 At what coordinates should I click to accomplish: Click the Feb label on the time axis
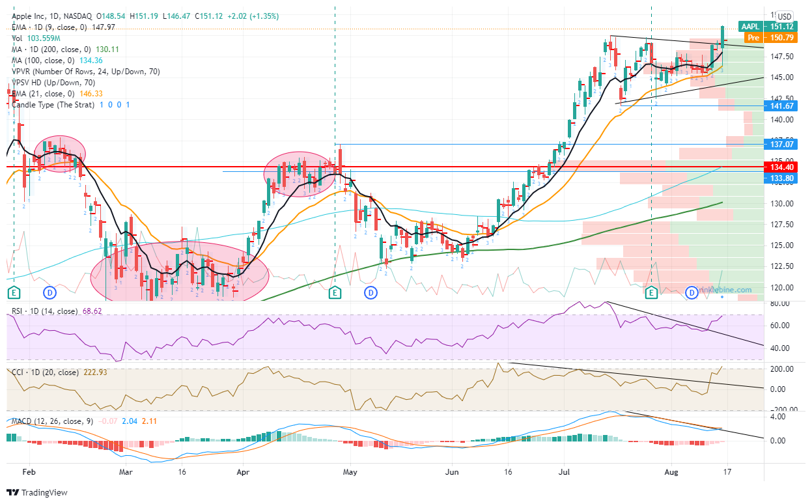[x=28, y=471]
